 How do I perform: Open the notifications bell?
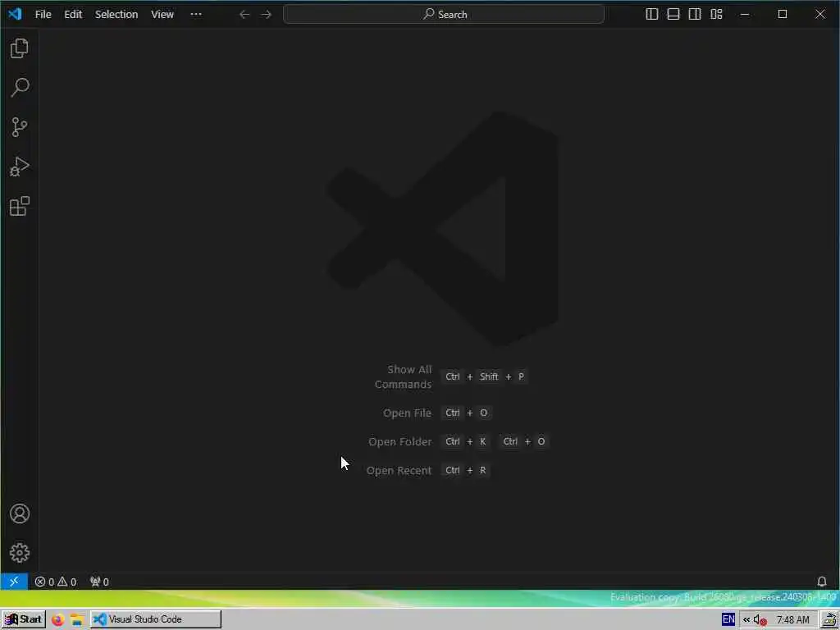coord(822,582)
